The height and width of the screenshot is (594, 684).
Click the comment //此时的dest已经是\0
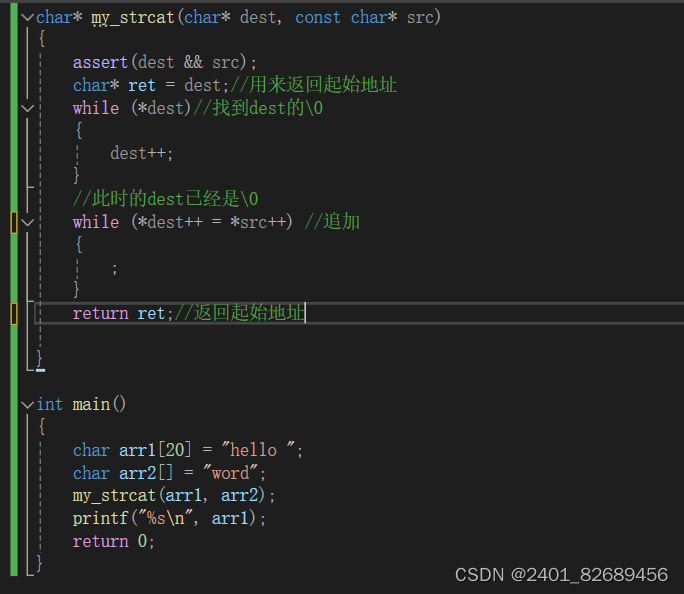click(165, 199)
